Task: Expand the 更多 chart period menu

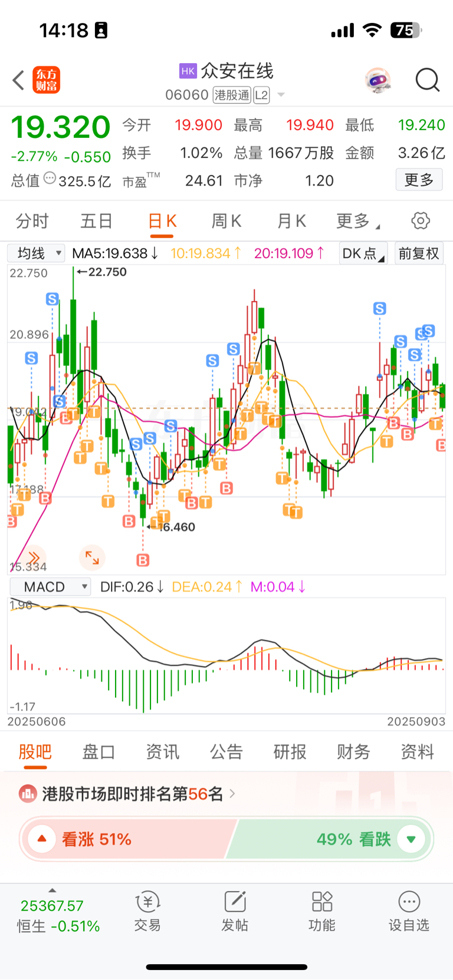Action: click(x=358, y=221)
